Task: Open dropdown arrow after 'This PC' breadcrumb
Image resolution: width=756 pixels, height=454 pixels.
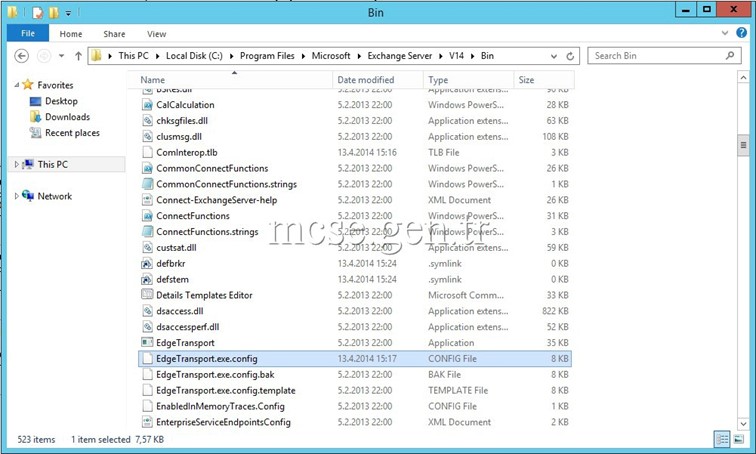Action: 157,56
